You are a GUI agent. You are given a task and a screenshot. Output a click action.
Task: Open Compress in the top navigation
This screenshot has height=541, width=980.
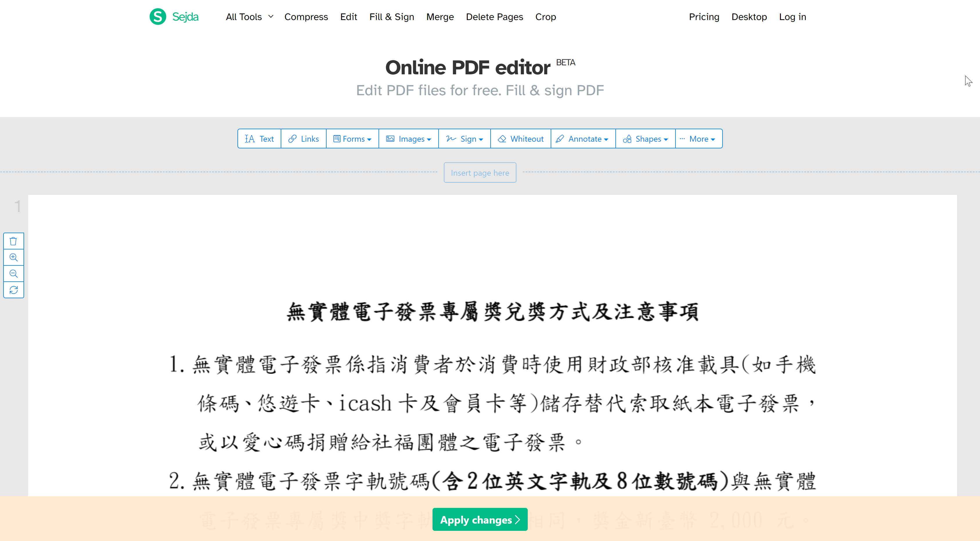click(306, 17)
